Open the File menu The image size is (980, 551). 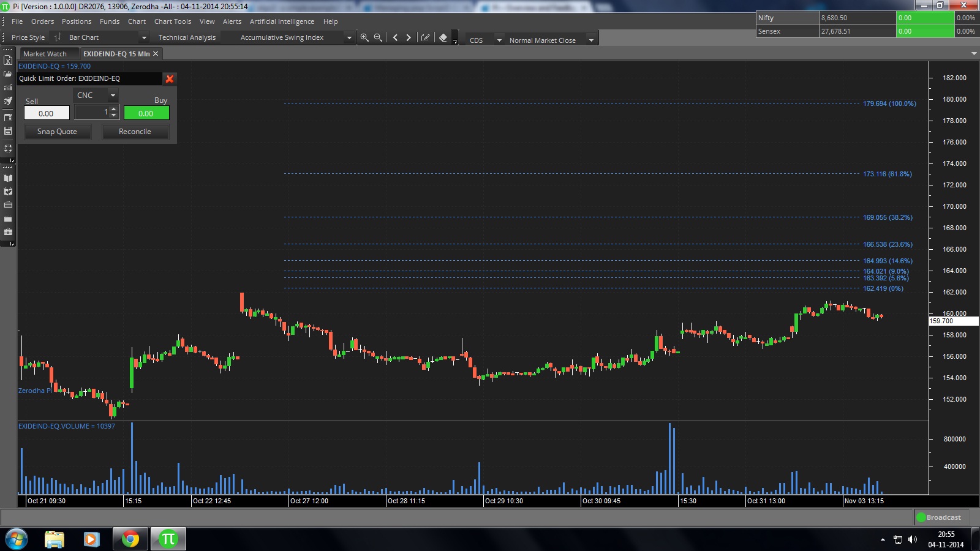(x=17, y=21)
